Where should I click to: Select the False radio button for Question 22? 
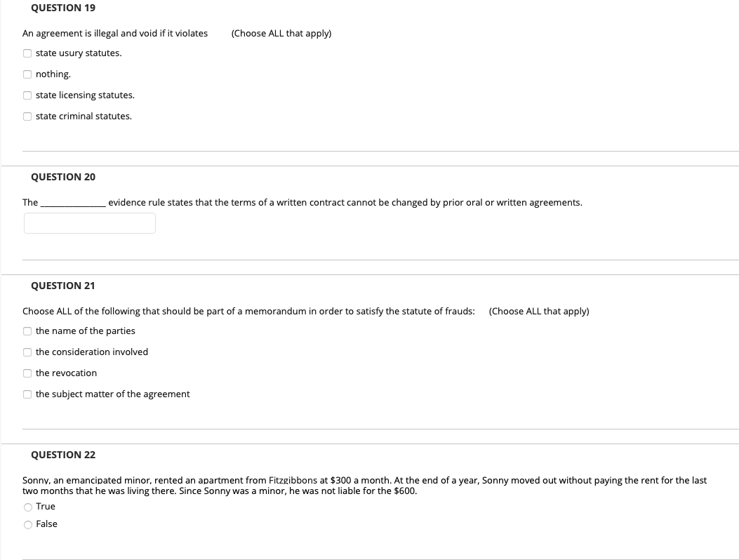(x=27, y=524)
